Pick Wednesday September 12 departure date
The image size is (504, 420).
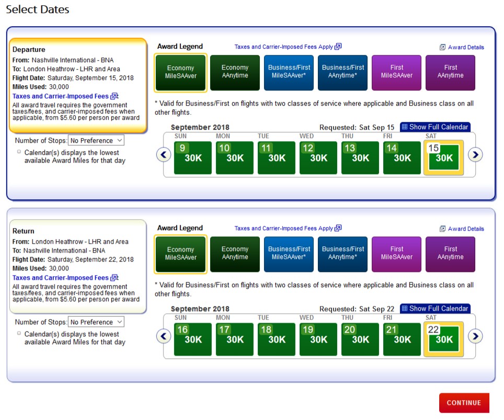(x=318, y=157)
